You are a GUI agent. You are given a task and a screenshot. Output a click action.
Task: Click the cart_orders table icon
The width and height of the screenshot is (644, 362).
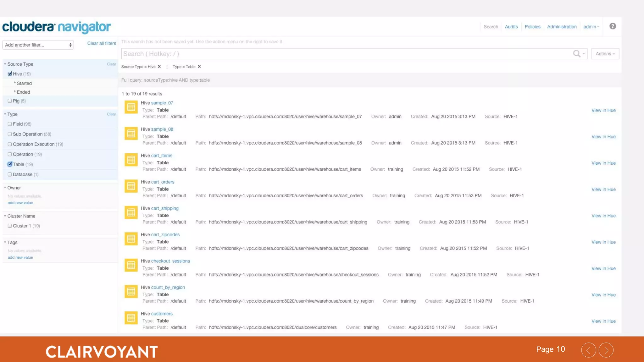(131, 186)
